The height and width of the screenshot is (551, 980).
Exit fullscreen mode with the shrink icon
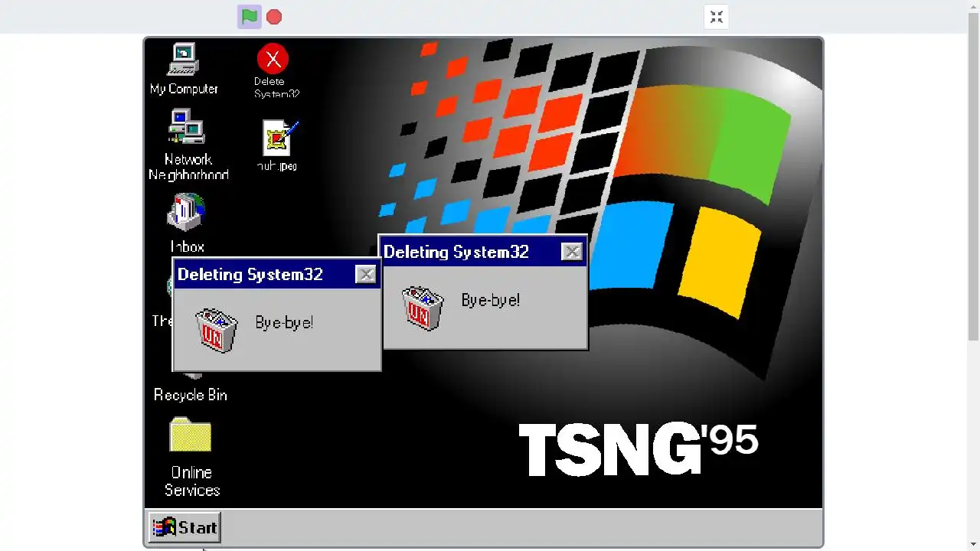[717, 17]
